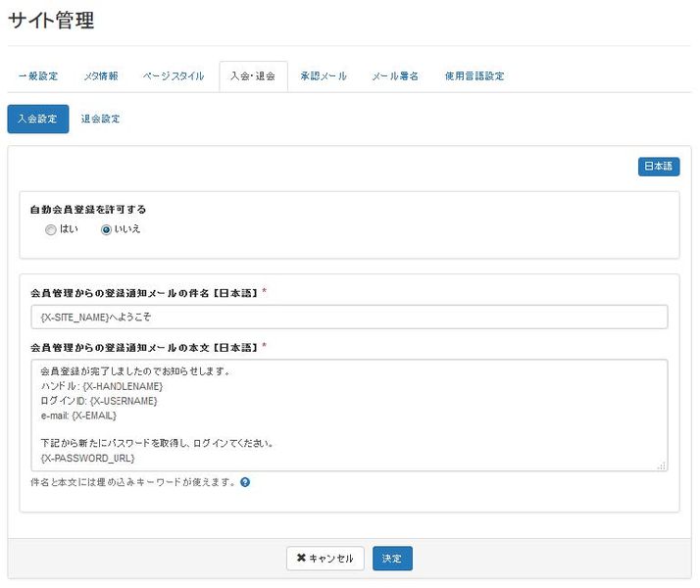Click the 日本語 language button
Image resolution: width=700 pixels, height=588 pixels.
coord(659,167)
